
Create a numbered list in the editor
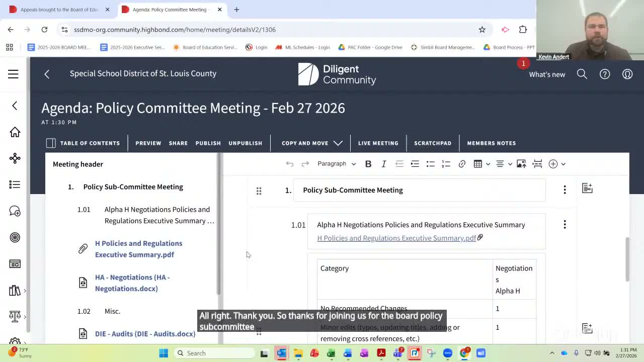446,163
